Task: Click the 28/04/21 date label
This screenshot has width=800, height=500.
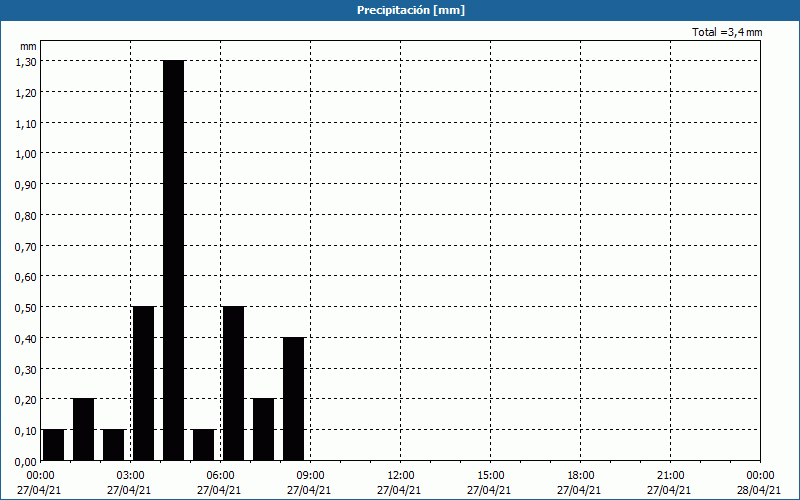Action: pos(759,490)
